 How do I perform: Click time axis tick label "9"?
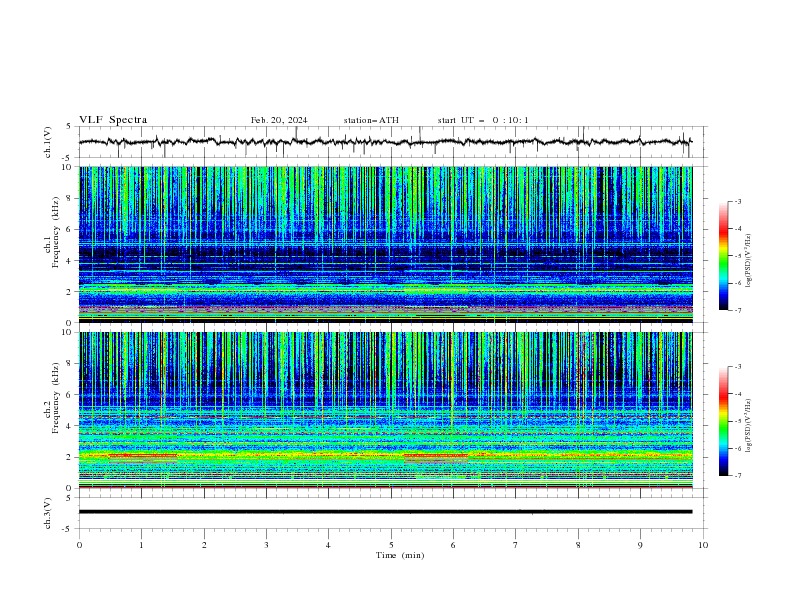point(640,545)
